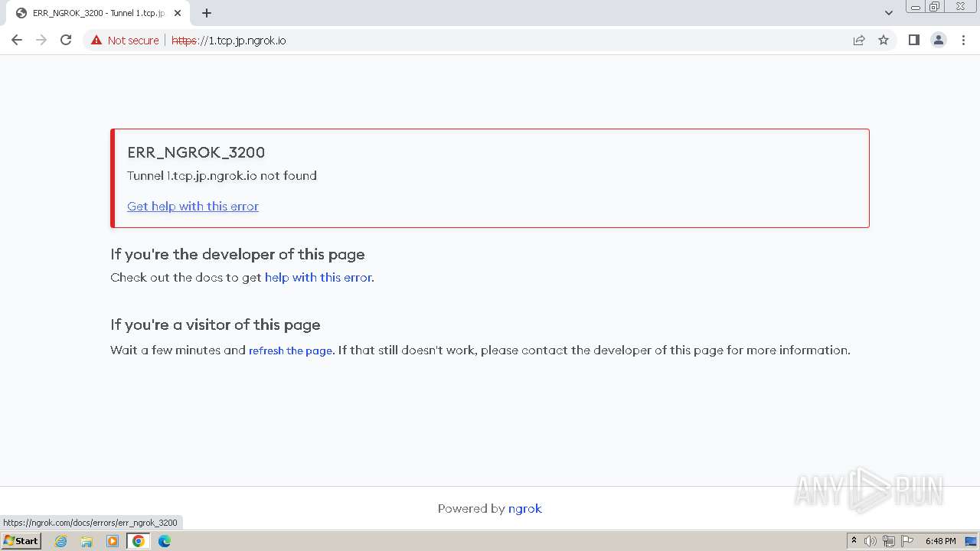Click the 6:48 PM taskbar clock
The width and height of the screenshot is (980, 551).
[x=940, y=541]
